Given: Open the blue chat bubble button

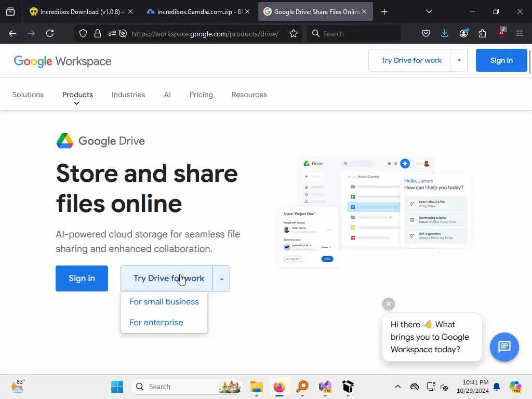Looking at the screenshot, I should coord(504,347).
